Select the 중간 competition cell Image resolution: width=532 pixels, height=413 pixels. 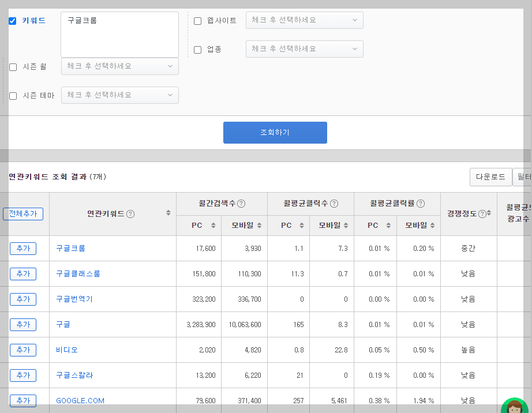(469, 249)
